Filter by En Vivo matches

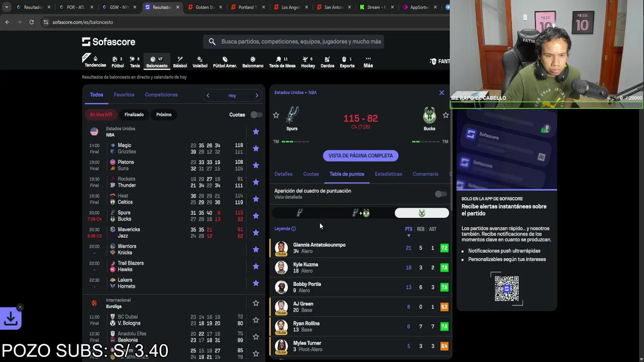coord(101,115)
